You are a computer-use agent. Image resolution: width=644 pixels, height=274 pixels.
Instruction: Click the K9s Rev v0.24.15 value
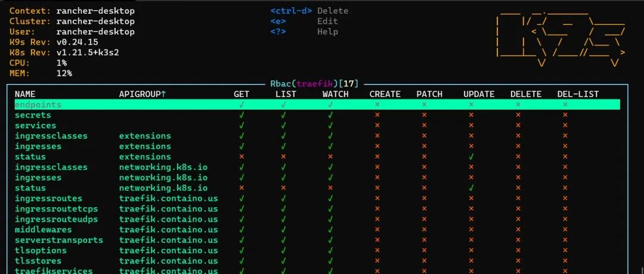(77, 42)
